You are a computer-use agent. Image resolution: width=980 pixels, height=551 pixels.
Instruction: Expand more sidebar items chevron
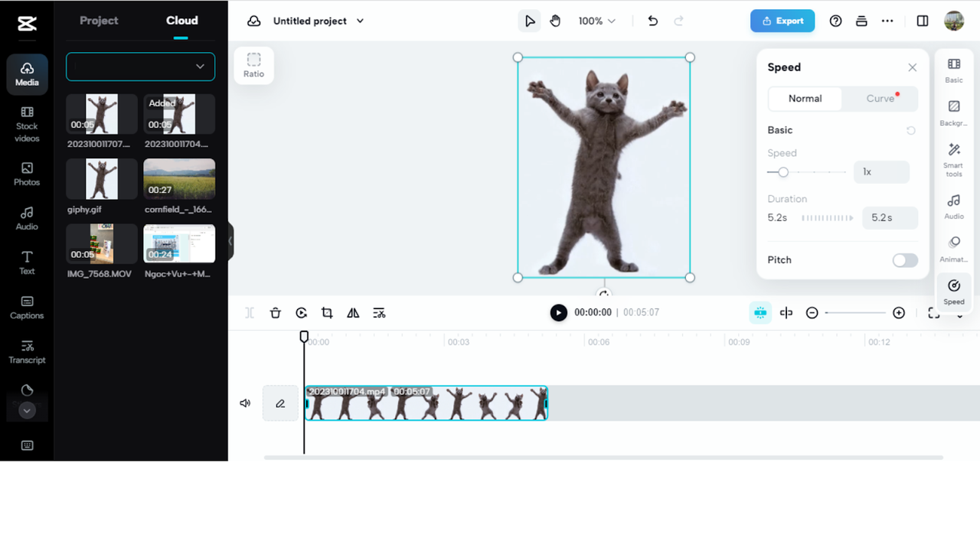tap(27, 411)
